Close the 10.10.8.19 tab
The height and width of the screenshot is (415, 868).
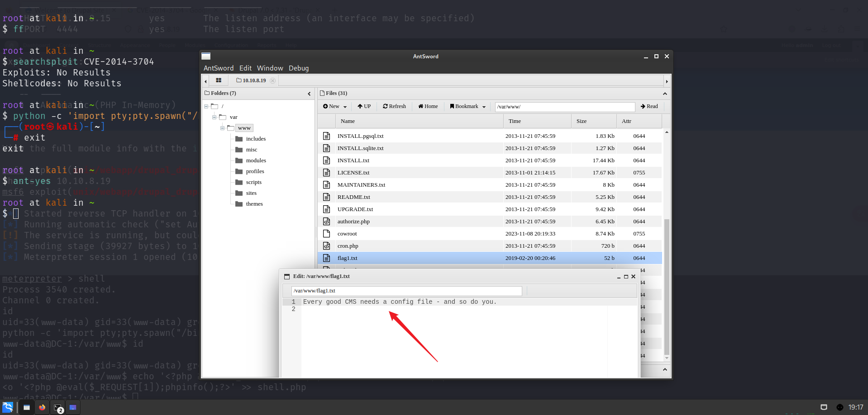pos(272,80)
